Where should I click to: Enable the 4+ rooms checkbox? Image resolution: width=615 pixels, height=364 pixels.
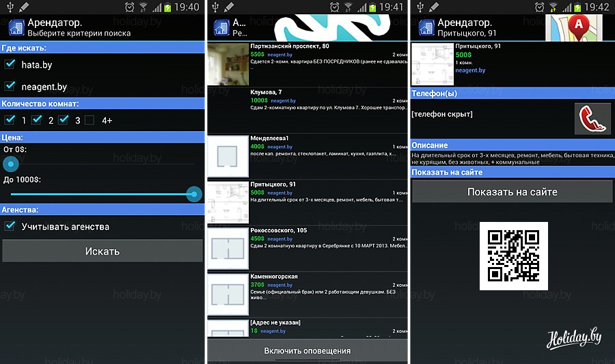point(89,120)
